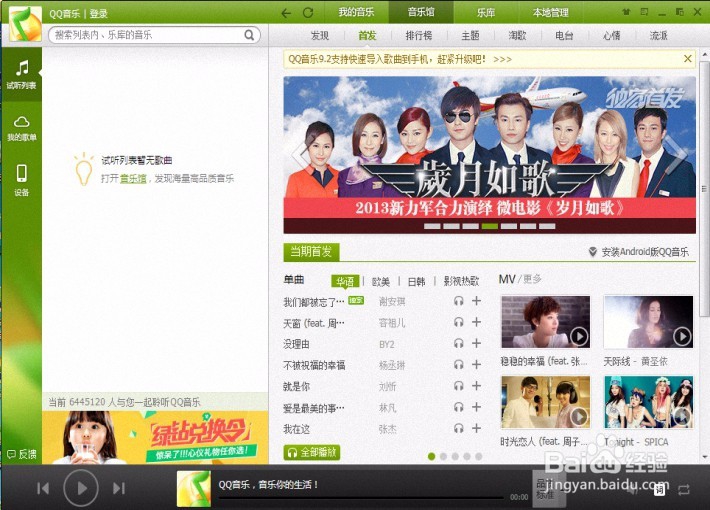The width and height of the screenshot is (710, 510).
Task: Toggle the repeat mode icon
Action: (x=683, y=490)
